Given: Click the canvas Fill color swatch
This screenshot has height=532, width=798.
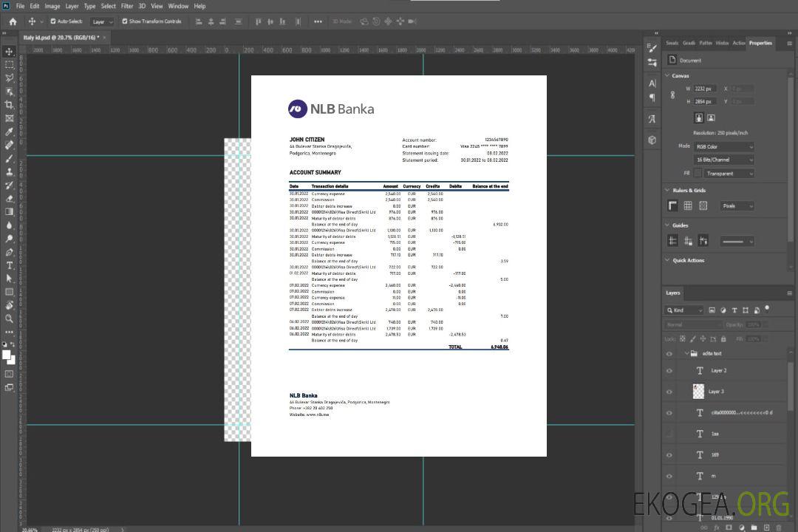Looking at the screenshot, I should pos(698,173).
